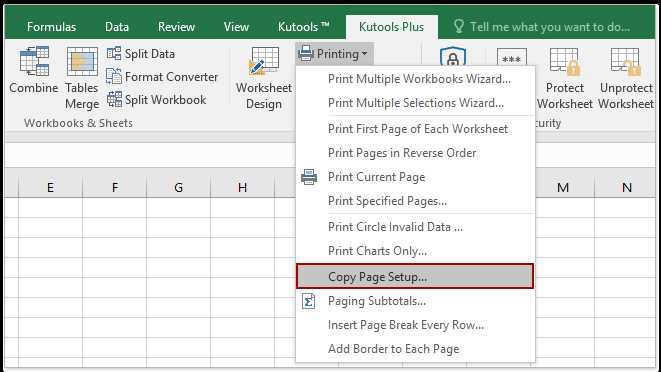Switch to the Kutools tab

click(304, 27)
